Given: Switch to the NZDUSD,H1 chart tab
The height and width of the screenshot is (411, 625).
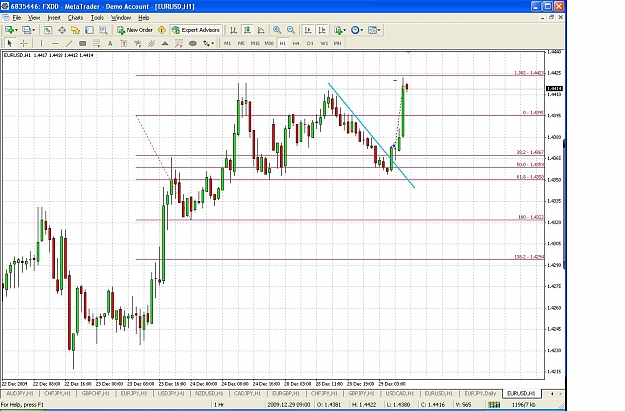Looking at the screenshot, I should pyautogui.click(x=209, y=393).
